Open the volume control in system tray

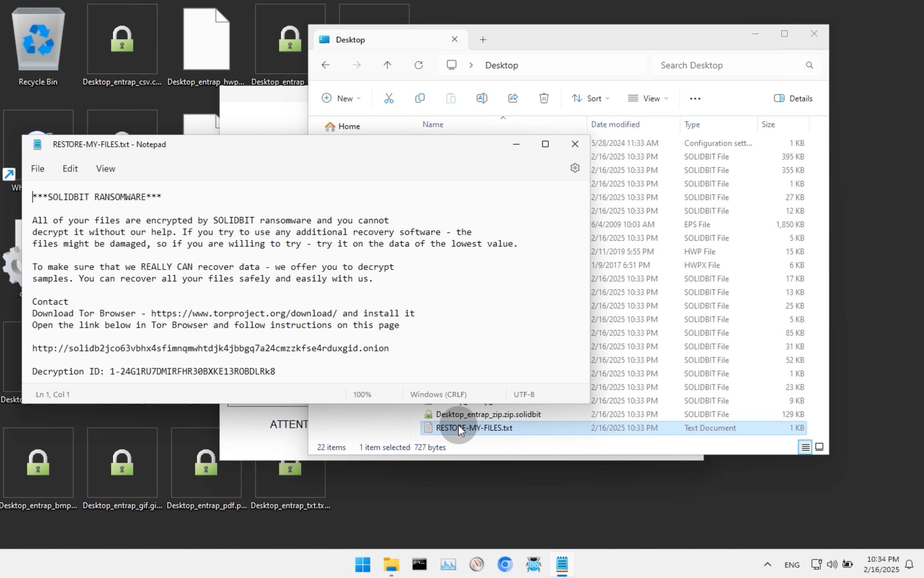pyautogui.click(x=832, y=564)
